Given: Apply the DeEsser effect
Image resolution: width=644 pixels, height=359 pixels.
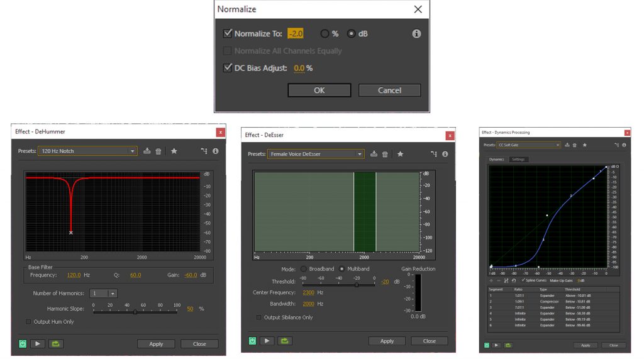Looking at the screenshot, I should 387,341.
